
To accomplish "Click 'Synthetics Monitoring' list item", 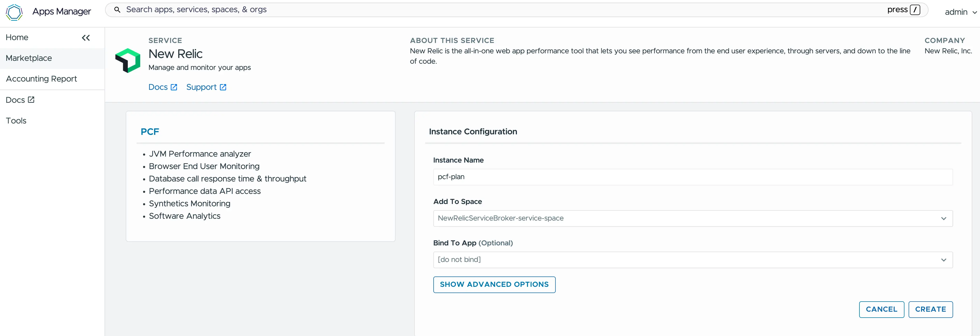I will (189, 203).
